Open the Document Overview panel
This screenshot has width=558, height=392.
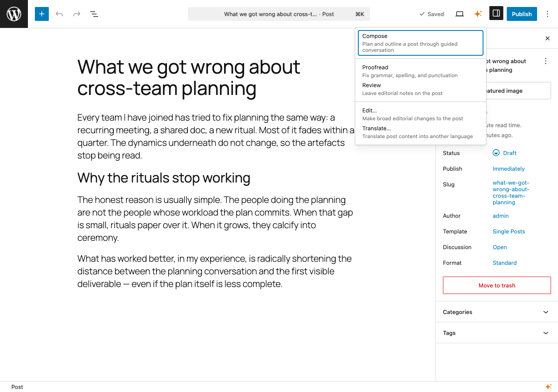coord(94,14)
